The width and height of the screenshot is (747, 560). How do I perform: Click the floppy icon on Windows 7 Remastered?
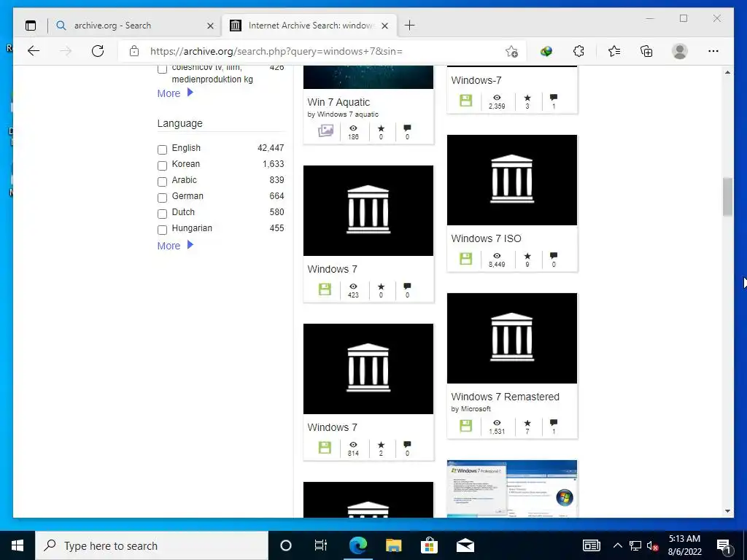pyautogui.click(x=466, y=426)
